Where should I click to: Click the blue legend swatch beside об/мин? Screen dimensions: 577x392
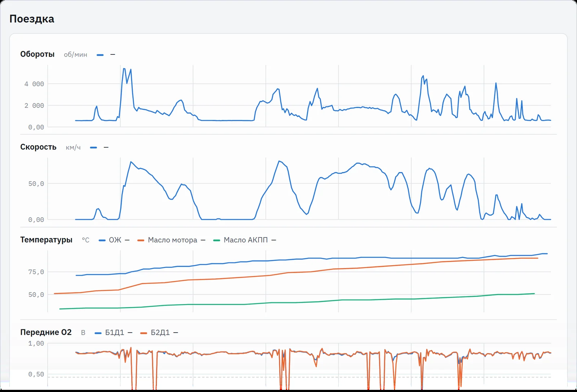click(100, 55)
